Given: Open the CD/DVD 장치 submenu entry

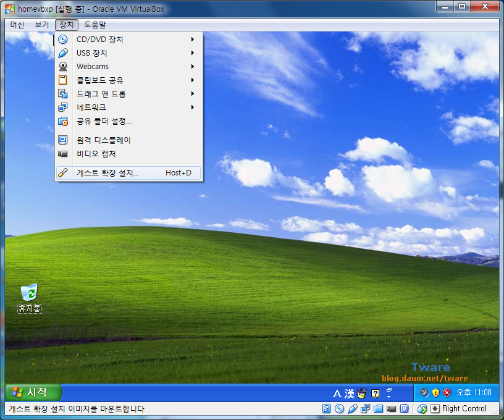Looking at the screenshot, I should coord(129,39).
